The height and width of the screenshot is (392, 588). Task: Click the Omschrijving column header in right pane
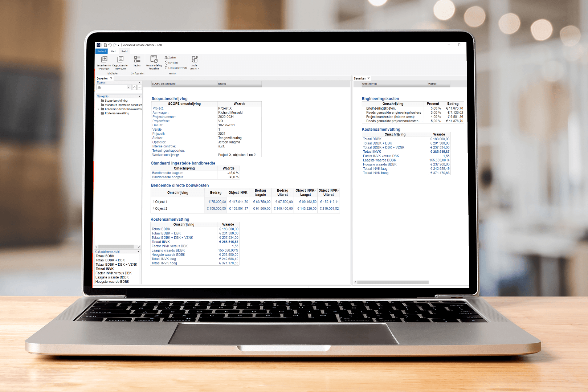[394, 84]
